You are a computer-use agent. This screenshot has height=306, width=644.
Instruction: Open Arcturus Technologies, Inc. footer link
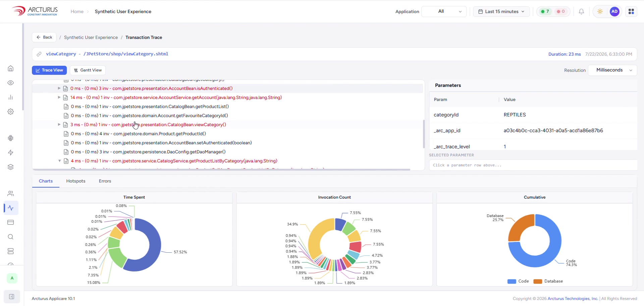pos(573,299)
